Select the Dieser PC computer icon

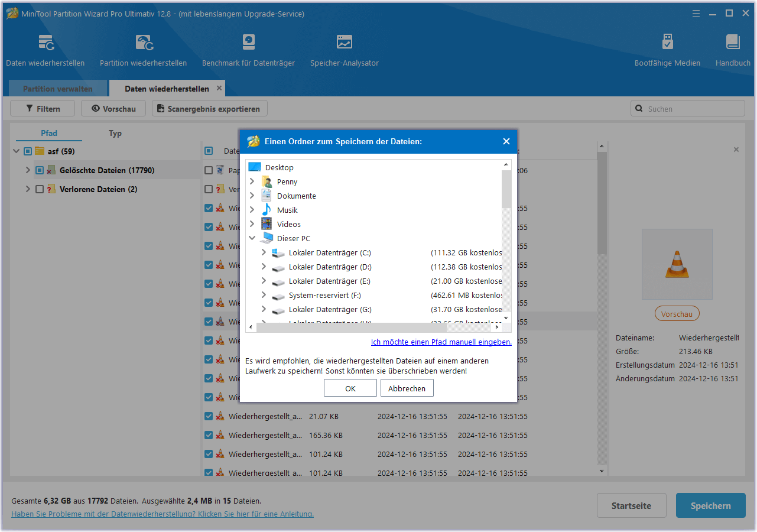pyautogui.click(x=267, y=238)
